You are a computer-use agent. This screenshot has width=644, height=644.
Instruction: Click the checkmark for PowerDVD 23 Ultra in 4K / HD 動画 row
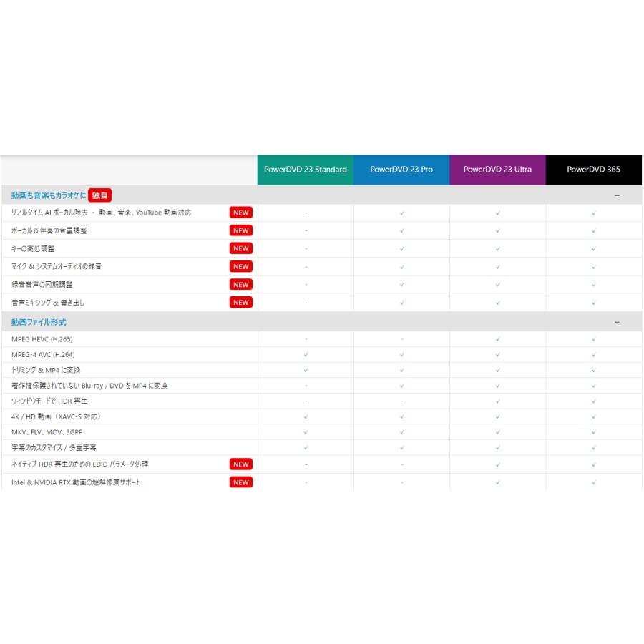pos(497,416)
